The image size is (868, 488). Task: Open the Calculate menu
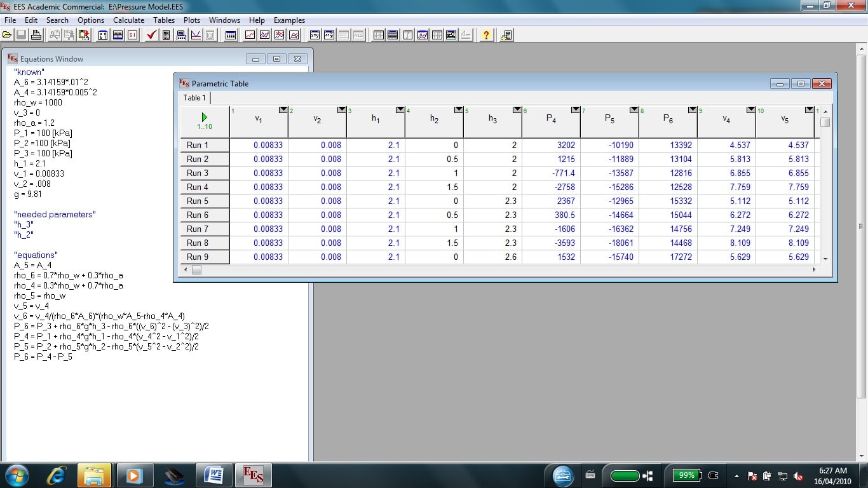[x=128, y=20]
